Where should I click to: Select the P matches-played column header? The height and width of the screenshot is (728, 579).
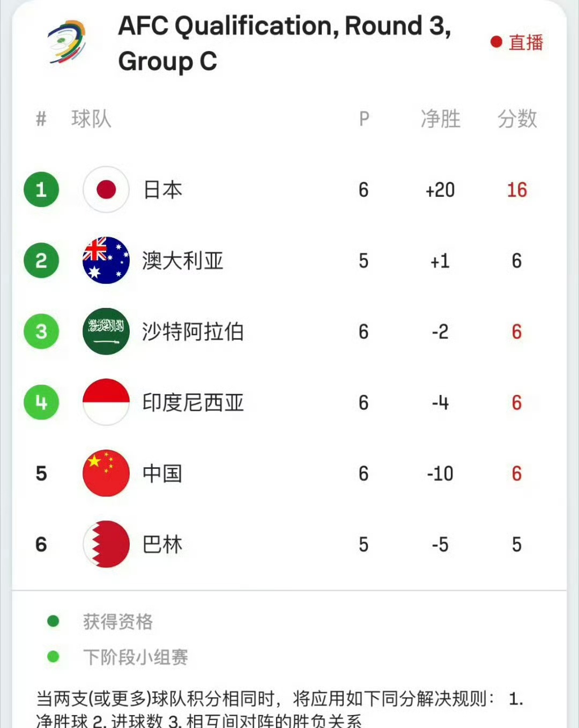(x=364, y=119)
